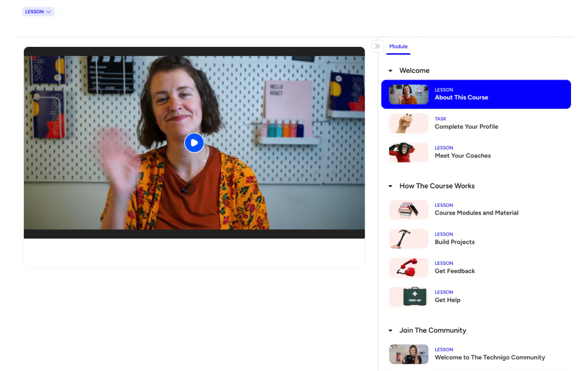Click the Join The Community heading
Screen dimensions: 588x371
(433, 330)
